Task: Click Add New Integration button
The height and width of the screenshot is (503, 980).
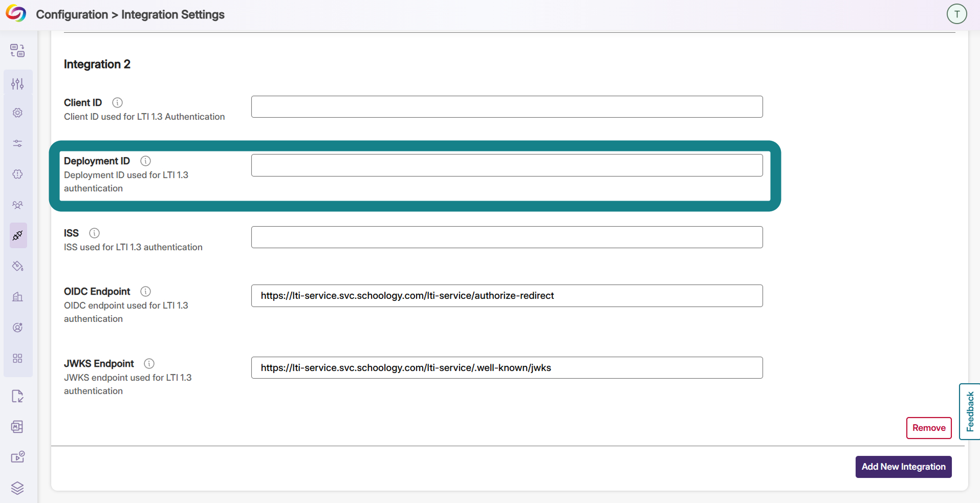Action: pyautogui.click(x=903, y=467)
